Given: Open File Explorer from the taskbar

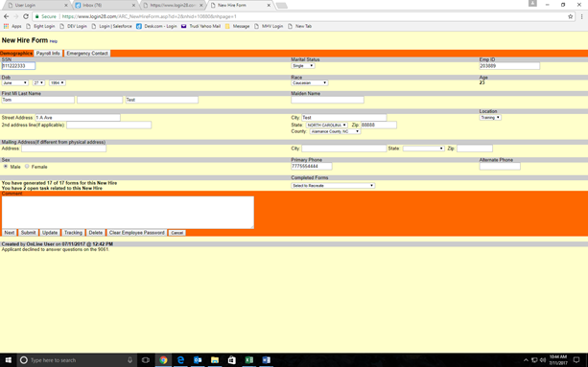Looking at the screenshot, I should 215,360.
